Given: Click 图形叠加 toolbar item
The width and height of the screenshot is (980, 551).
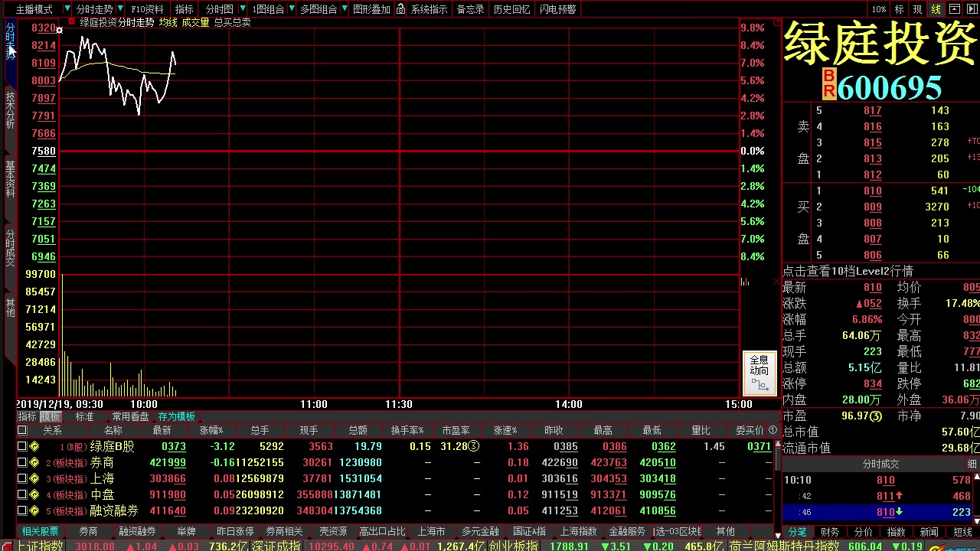Looking at the screenshot, I should 371,9.
